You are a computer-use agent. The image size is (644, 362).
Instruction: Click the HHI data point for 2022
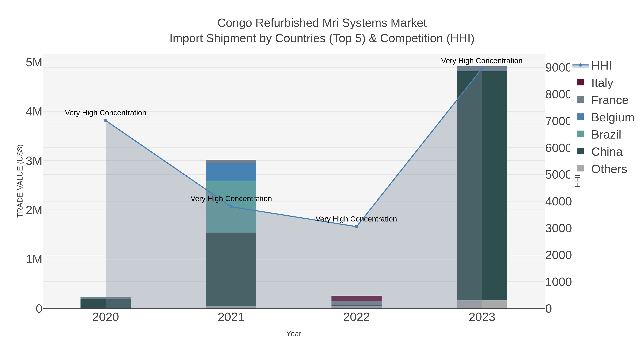tap(357, 227)
